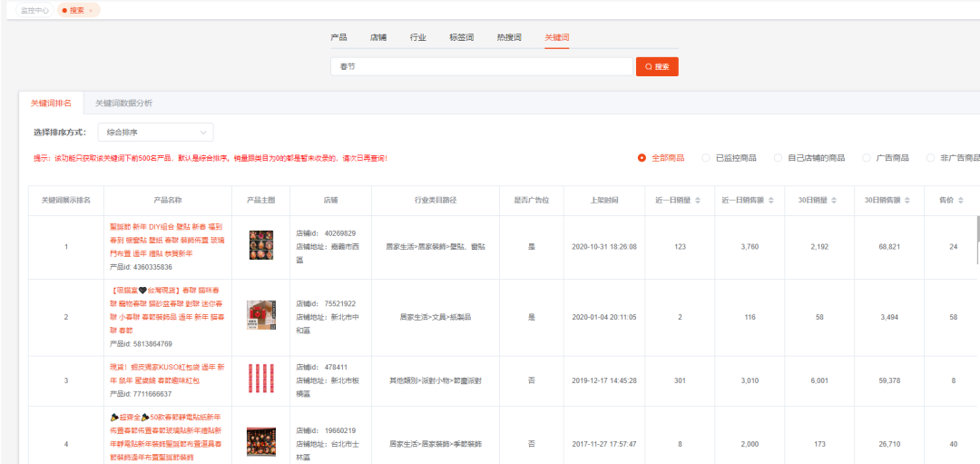Click 关键词展示排名 column header
Viewport: 980px width, 464px height.
[65, 200]
